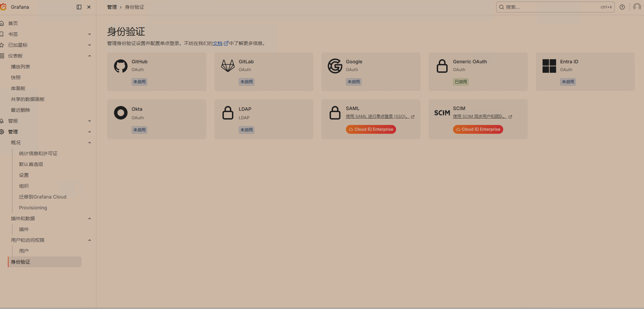Click the LDAP padlock icon
This screenshot has width=644, height=309.
tap(228, 113)
